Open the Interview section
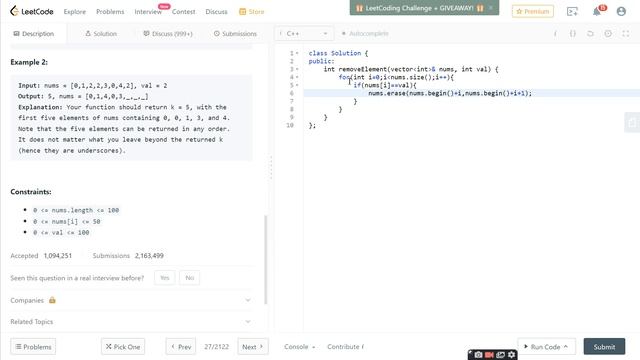 pos(148,12)
